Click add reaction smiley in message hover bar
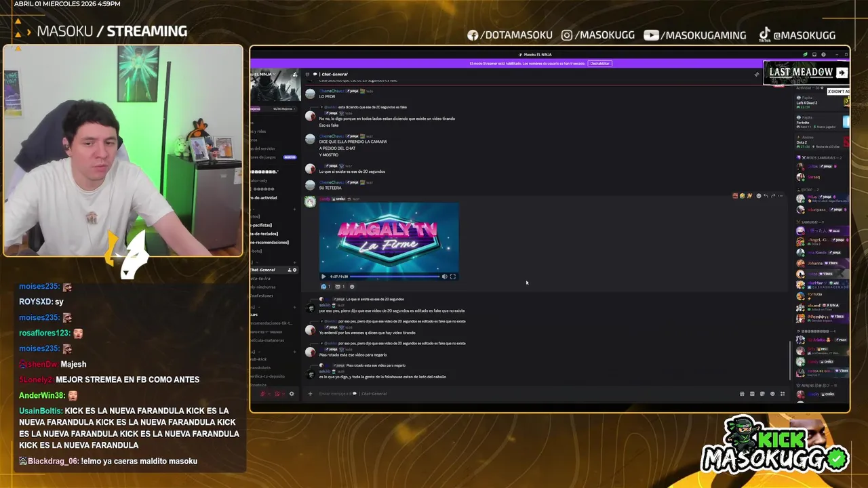The height and width of the screenshot is (488, 868). (x=759, y=196)
